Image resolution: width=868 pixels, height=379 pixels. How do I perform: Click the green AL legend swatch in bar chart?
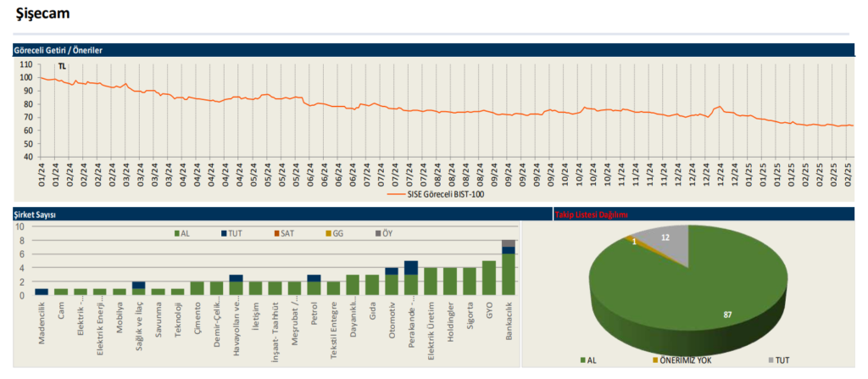point(176,234)
